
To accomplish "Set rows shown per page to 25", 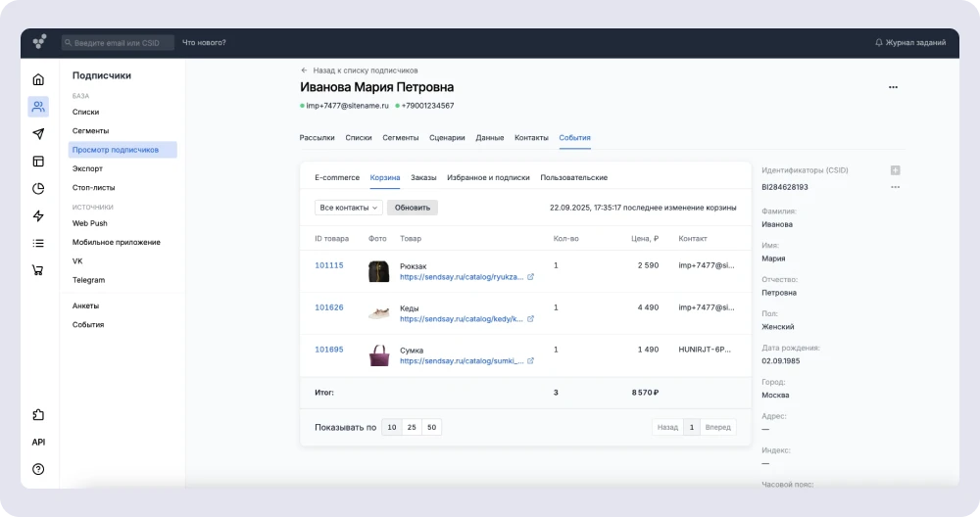I will [x=412, y=427].
